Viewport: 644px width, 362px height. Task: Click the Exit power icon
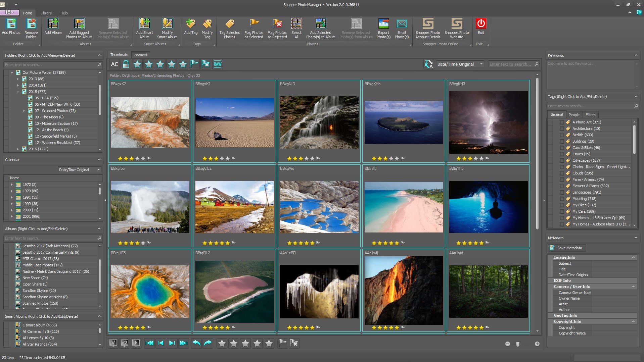coord(481,23)
